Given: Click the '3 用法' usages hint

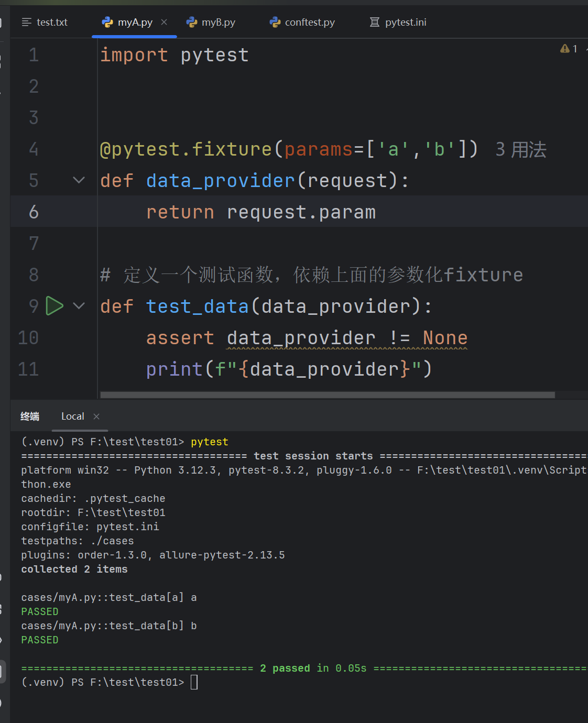Looking at the screenshot, I should pyautogui.click(x=521, y=150).
